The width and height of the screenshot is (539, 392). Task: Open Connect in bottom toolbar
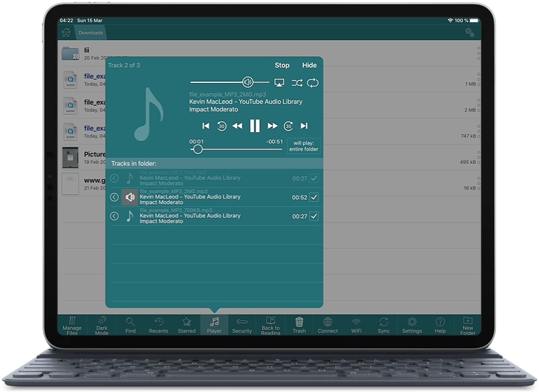pyautogui.click(x=328, y=325)
